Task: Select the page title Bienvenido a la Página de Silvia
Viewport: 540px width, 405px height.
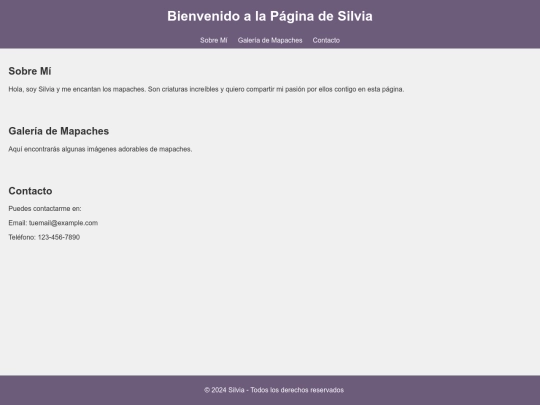Action: [270, 17]
